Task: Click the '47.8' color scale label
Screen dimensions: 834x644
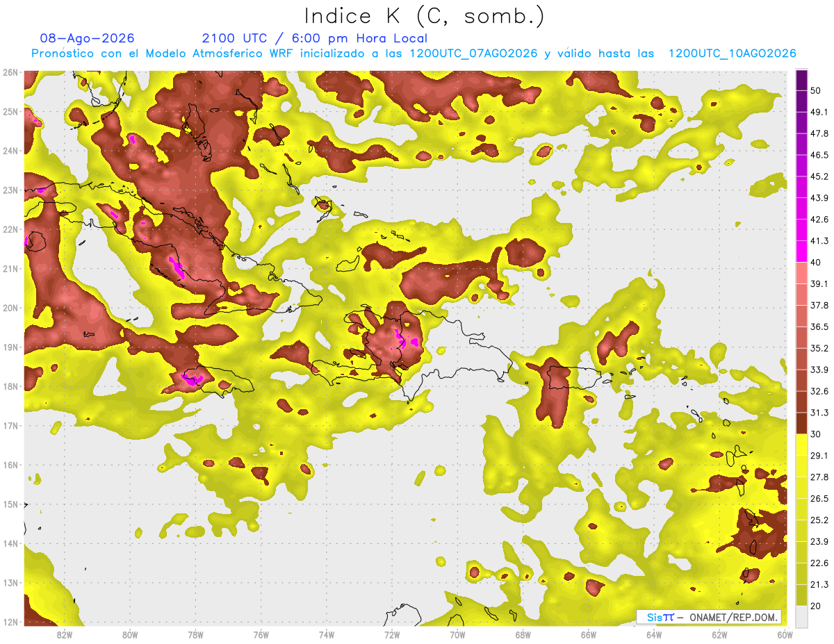Action: pyautogui.click(x=819, y=133)
